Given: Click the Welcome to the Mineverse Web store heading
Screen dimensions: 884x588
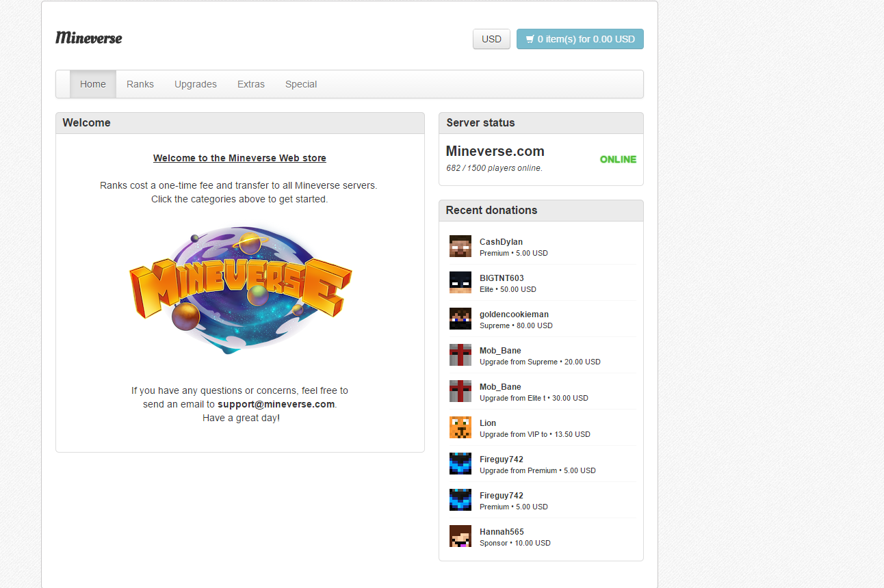Looking at the screenshot, I should (239, 158).
